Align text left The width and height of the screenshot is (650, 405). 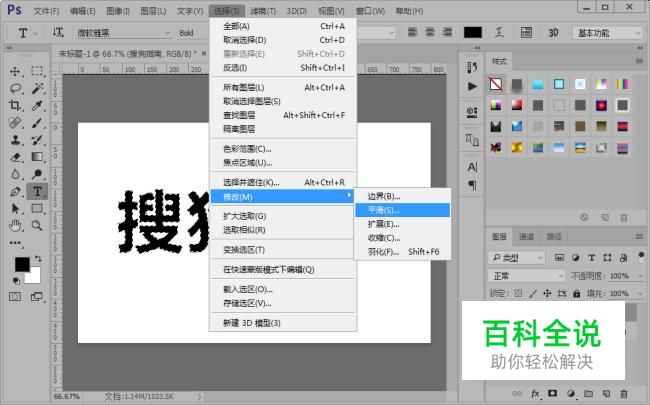[412, 32]
